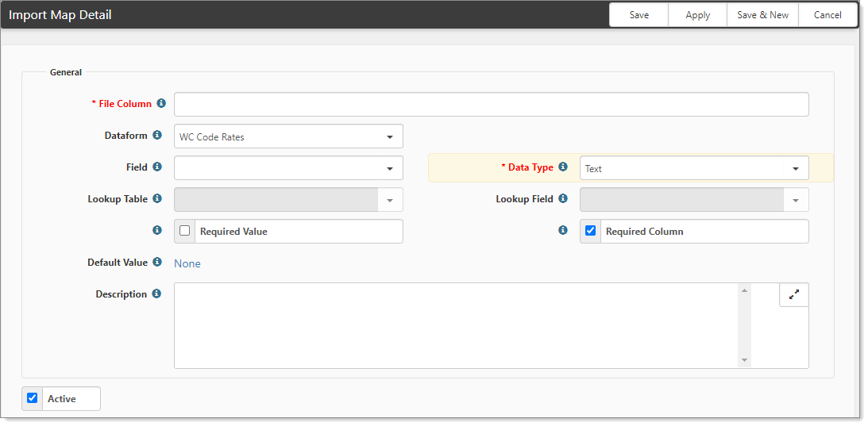Click into the File Column input field
The width and height of the screenshot is (868, 426).
point(491,105)
